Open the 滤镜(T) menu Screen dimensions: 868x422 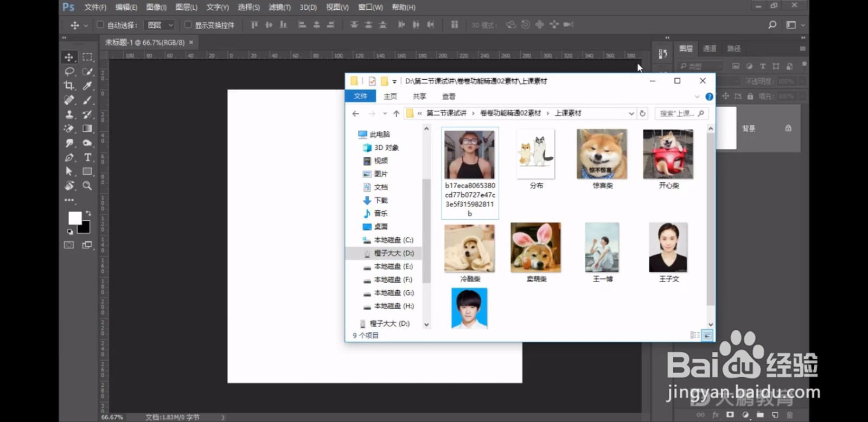click(x=279, y=8)
